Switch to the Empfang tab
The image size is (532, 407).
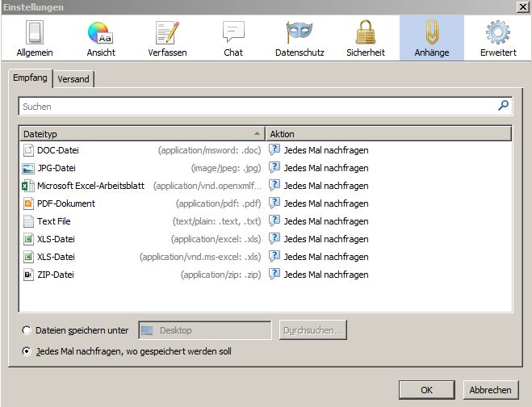[x=30, y=78]
